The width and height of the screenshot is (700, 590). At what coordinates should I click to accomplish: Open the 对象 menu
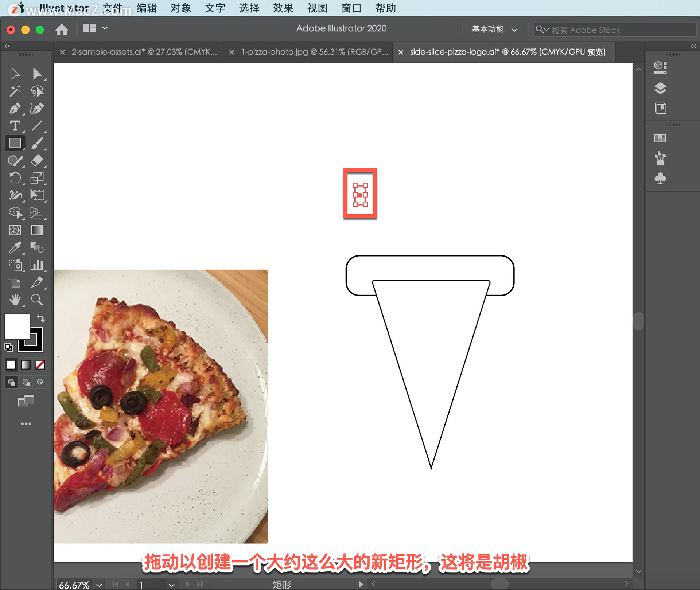[181, 8]
